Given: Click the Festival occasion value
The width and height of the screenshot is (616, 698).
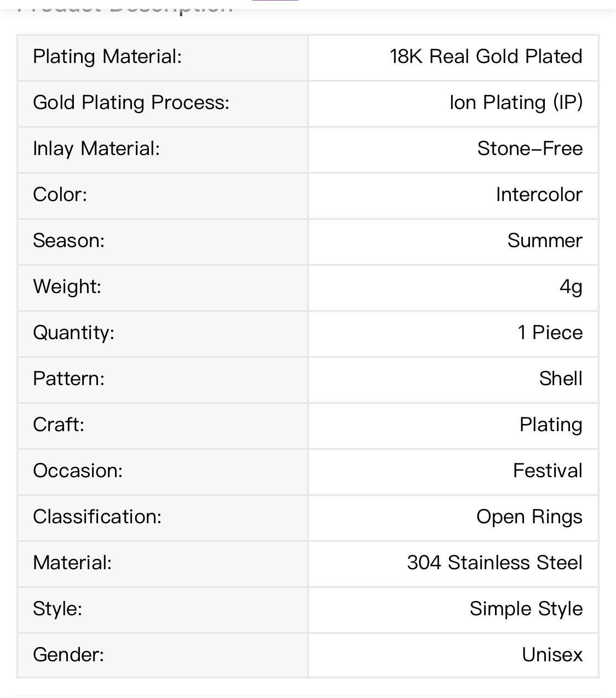Looking at the screenshot, I should 548,471.
